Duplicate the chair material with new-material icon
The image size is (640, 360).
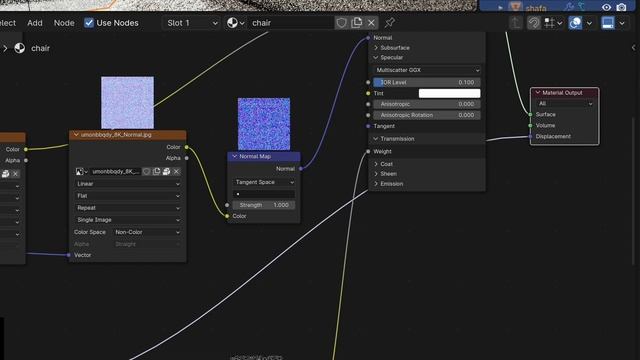357,23
